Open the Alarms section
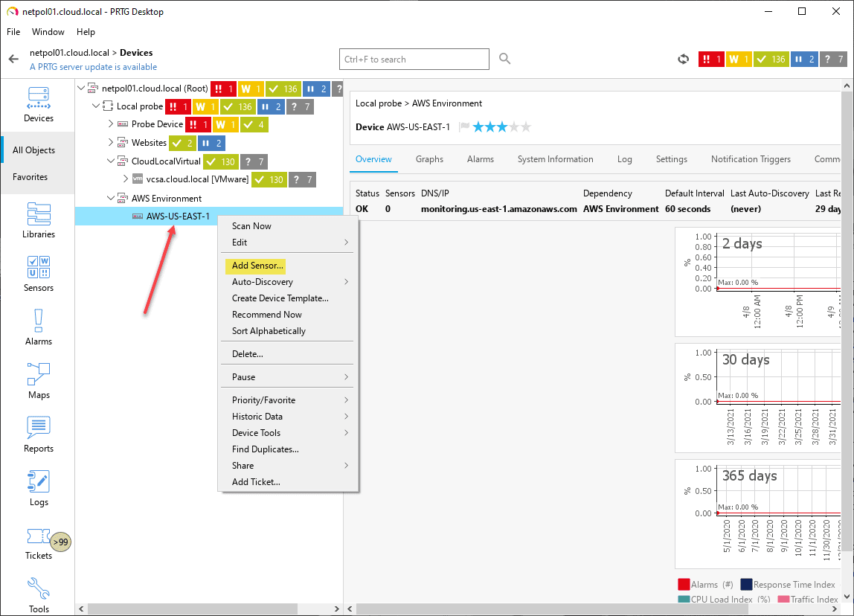This screenshot has width=854, height=616. pyautogui.click(x=38, y=327)
